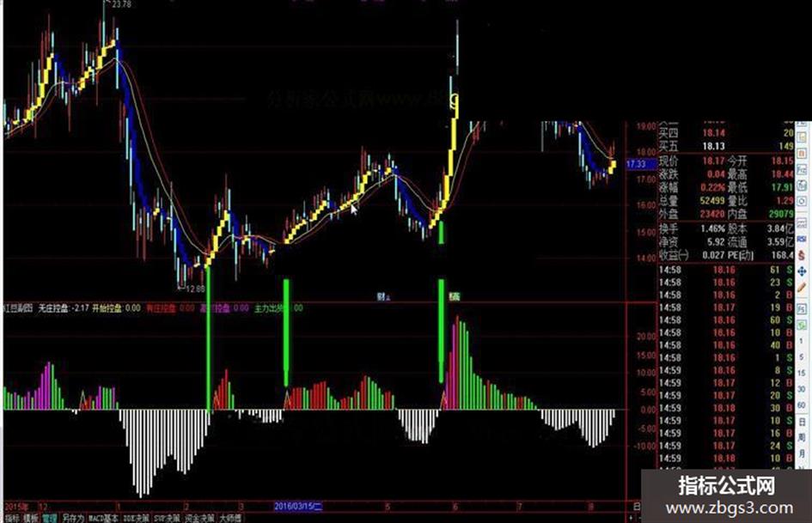Click the 2016/03/15 date marker on timeline

point(298,506)
